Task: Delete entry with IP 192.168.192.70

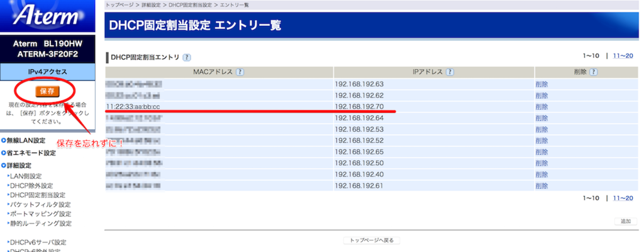Action: [541, 106]
